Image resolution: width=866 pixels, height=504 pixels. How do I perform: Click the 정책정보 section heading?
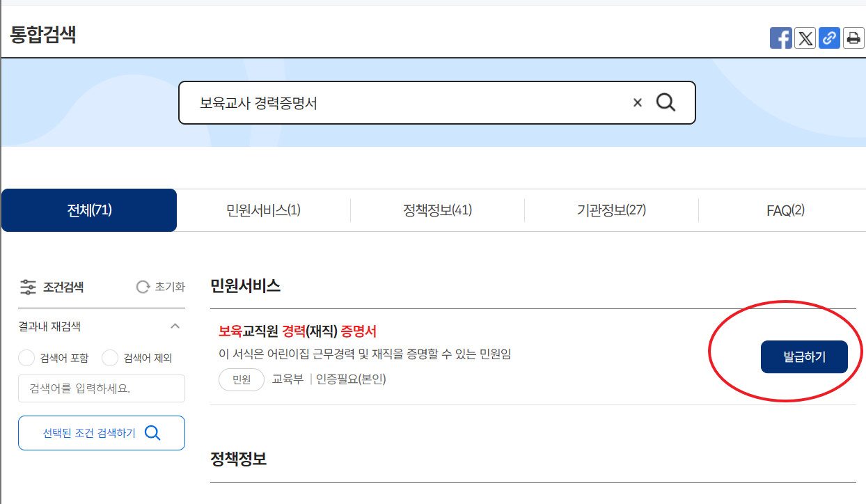[x=238, y=459]
